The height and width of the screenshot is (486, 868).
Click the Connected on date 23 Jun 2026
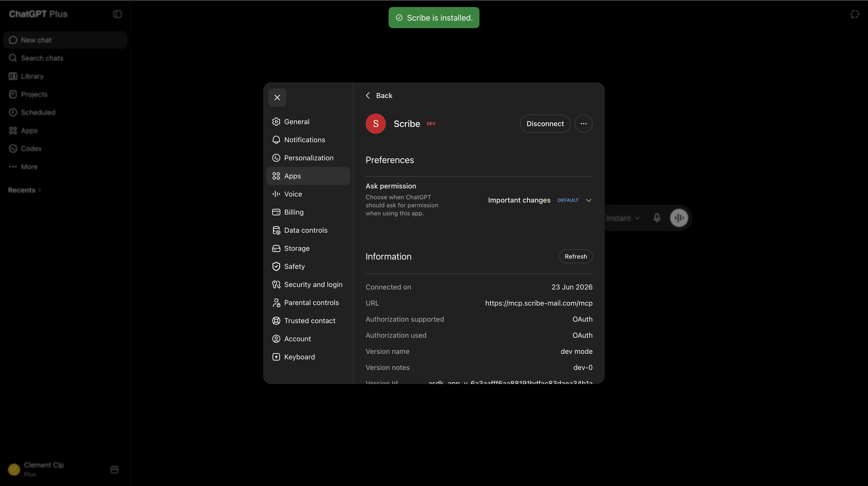(572, 287)
